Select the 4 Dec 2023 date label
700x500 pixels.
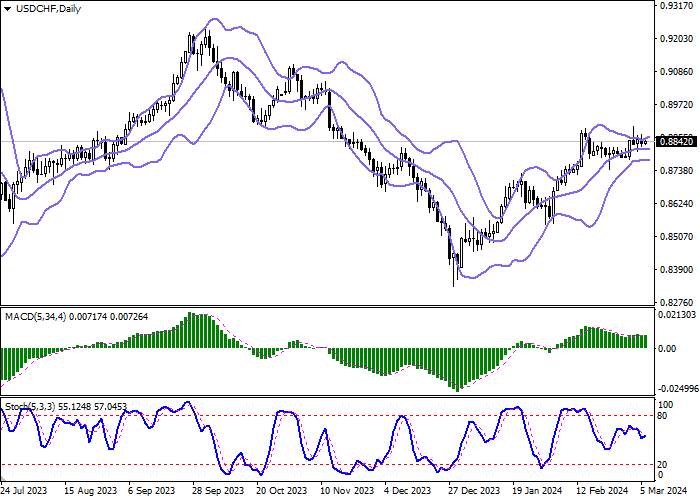click(x=408, y=490)
